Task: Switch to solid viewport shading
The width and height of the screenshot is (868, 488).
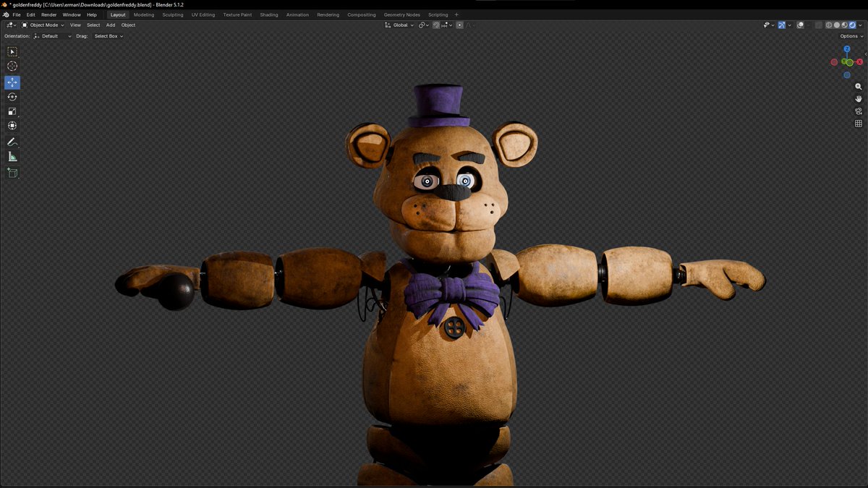Action: click(837, 25)
